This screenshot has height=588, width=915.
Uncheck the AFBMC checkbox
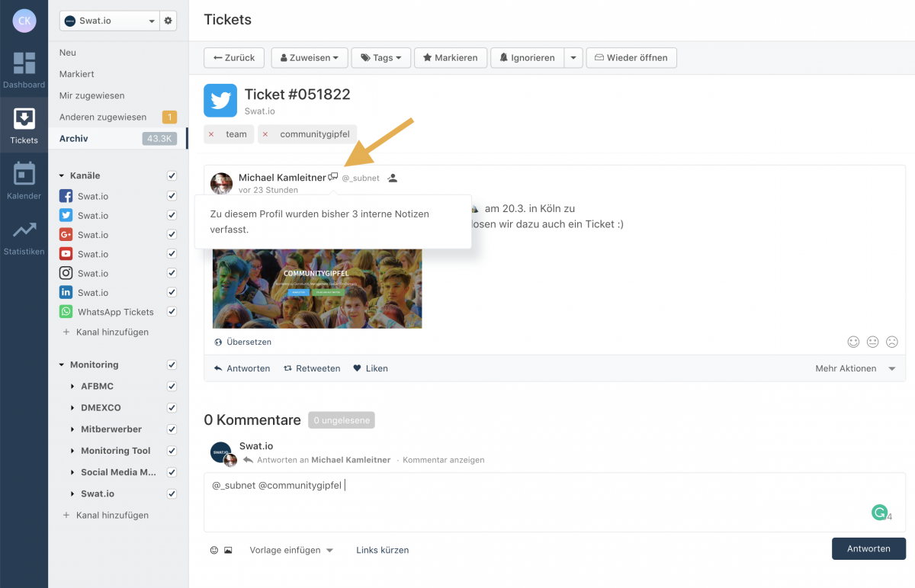tap(172, 387)
